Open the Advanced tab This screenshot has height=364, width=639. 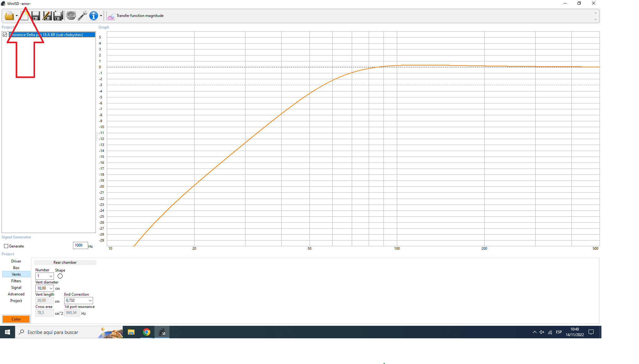pos(16,294)
